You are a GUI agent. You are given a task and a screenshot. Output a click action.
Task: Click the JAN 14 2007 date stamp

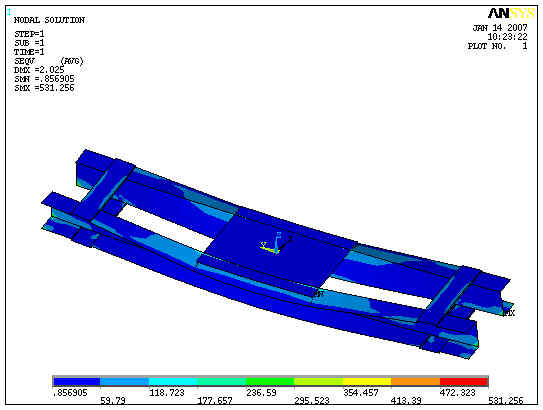(x=500, y=28)
